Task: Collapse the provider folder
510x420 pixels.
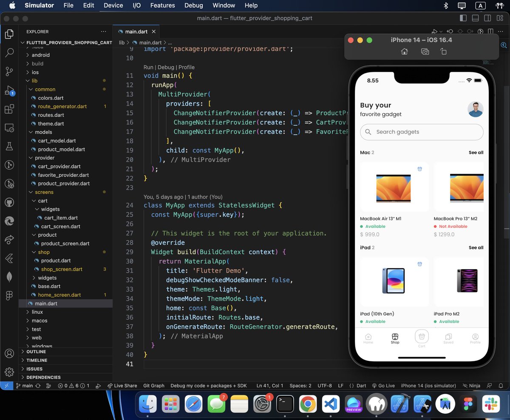Action: pos(45,158)
